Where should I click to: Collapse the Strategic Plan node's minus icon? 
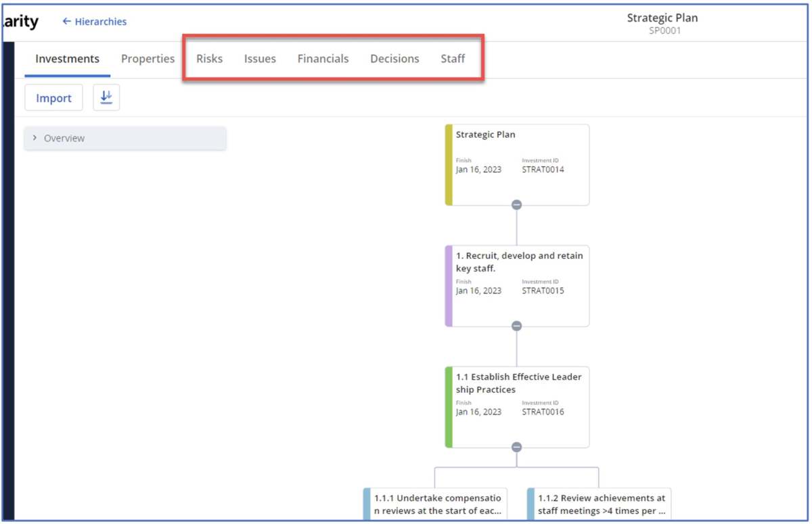tap(517, 204)
